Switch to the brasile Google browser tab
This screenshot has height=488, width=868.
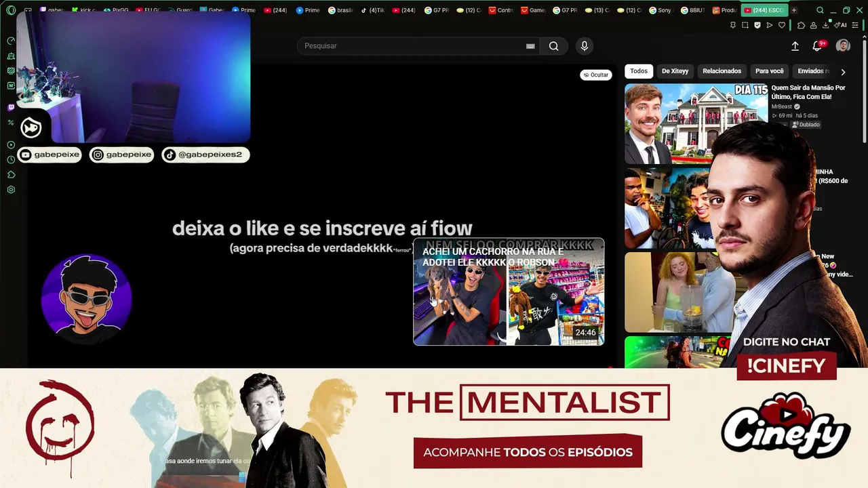pos(341,10)
